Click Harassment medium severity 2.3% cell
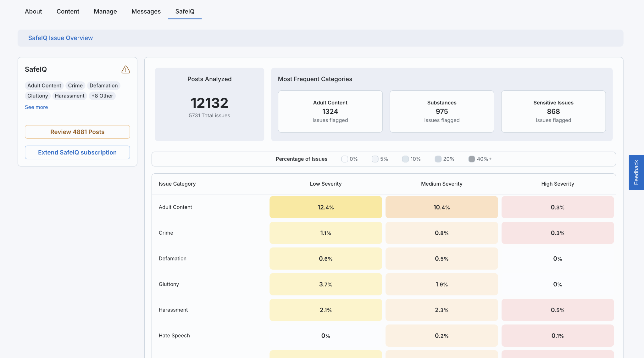The image size is (644, 358). pyautogui.click(x=442, y=310)
